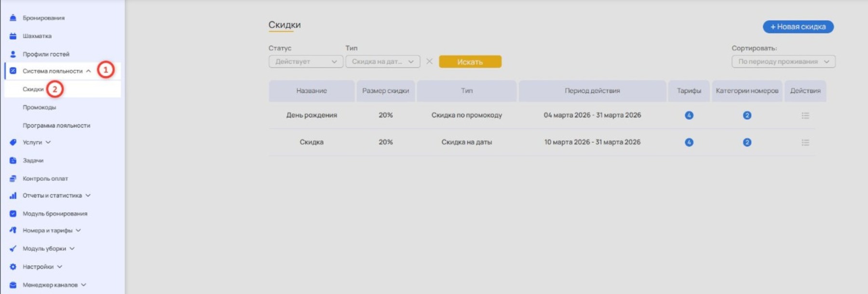
Task: Open actions list icon for Скидка row
Action: click(x=805, y=142)
